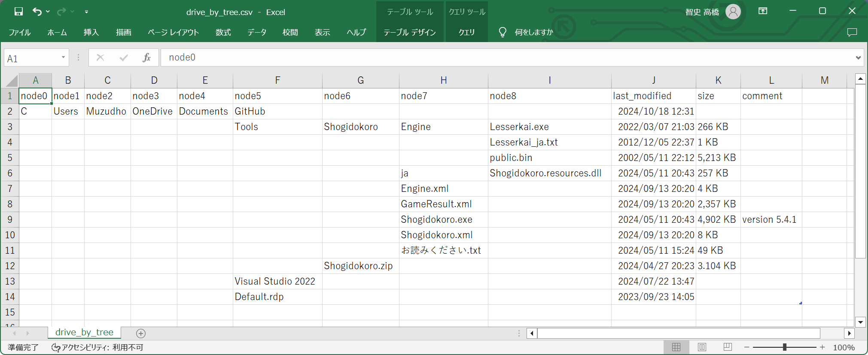Click the Undo arrow icon

point(37,12)
